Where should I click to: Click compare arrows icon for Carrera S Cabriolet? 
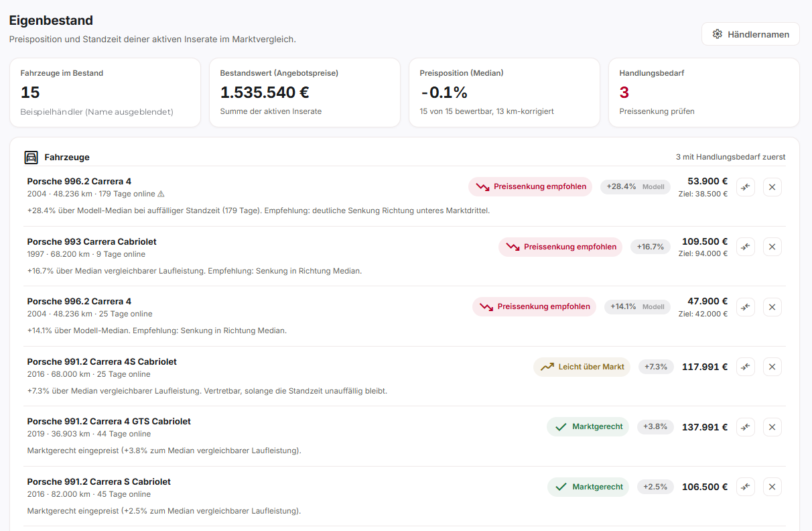[746, 487]
